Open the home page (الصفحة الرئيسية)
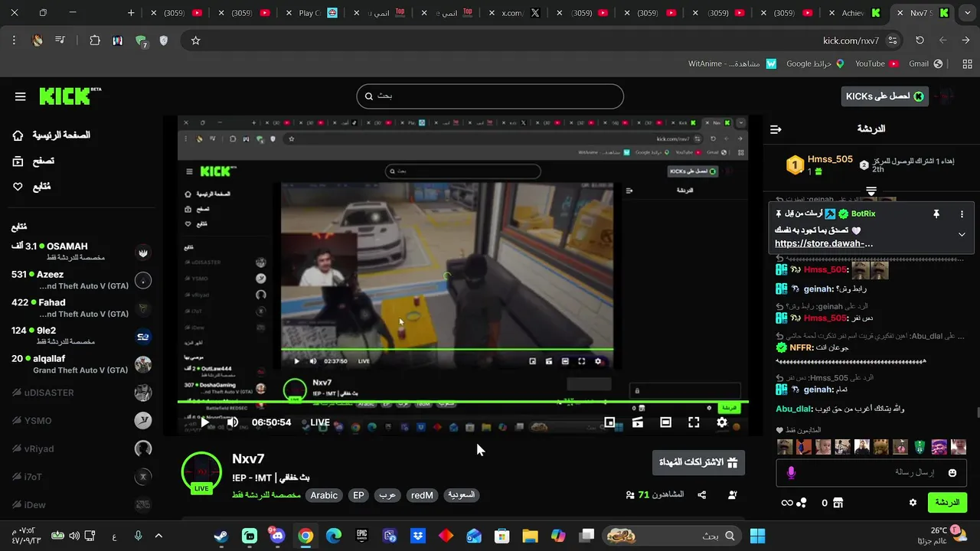Viewport: 980px width, 551px height. [51, 135]
